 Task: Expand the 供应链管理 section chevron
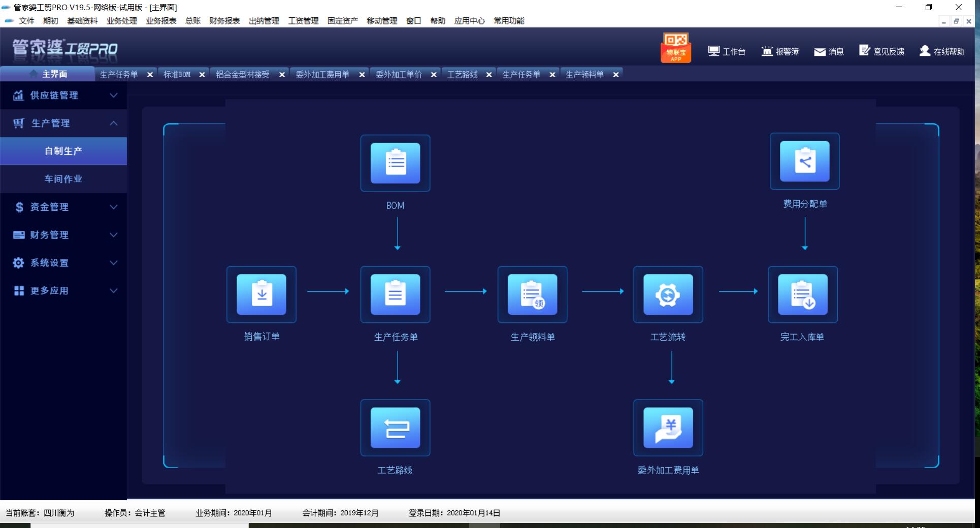click(114, 95)
